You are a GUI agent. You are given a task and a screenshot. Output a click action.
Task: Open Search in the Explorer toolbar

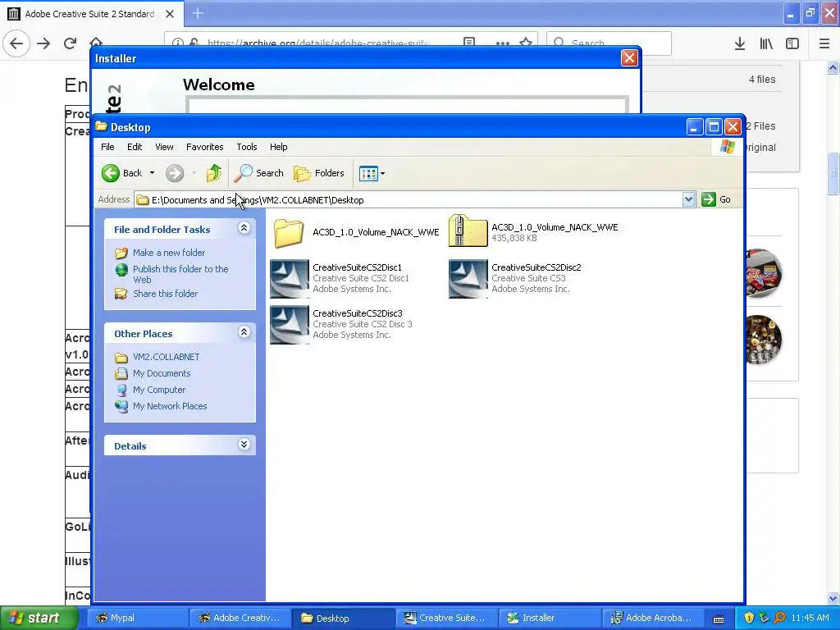coord(259,173)
